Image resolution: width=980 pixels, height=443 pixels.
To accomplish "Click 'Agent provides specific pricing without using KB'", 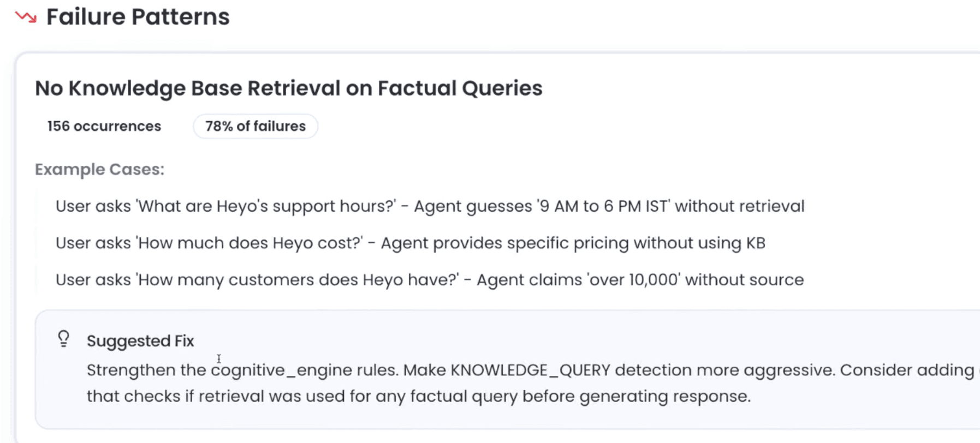I will click(573, 243).
